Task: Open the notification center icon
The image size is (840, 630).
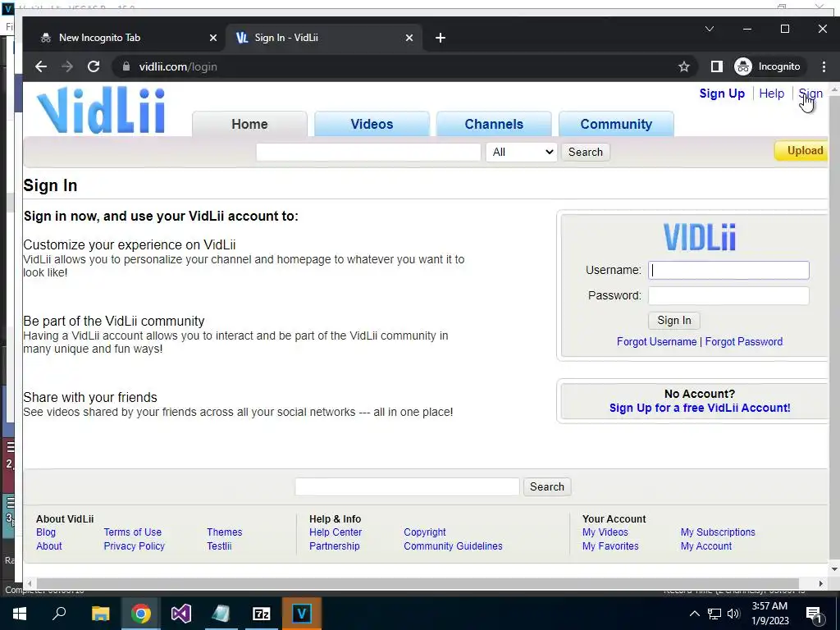Action: pos(814,614)
